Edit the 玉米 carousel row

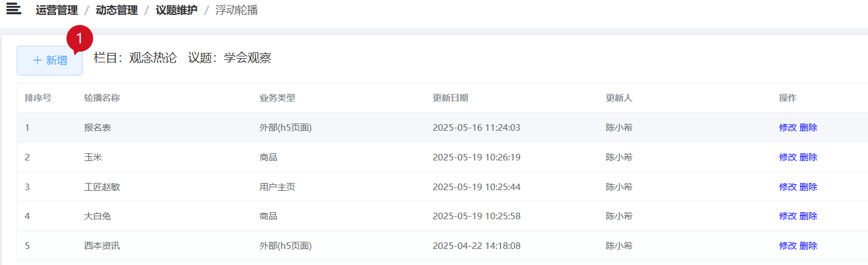(x=788, y=157)
